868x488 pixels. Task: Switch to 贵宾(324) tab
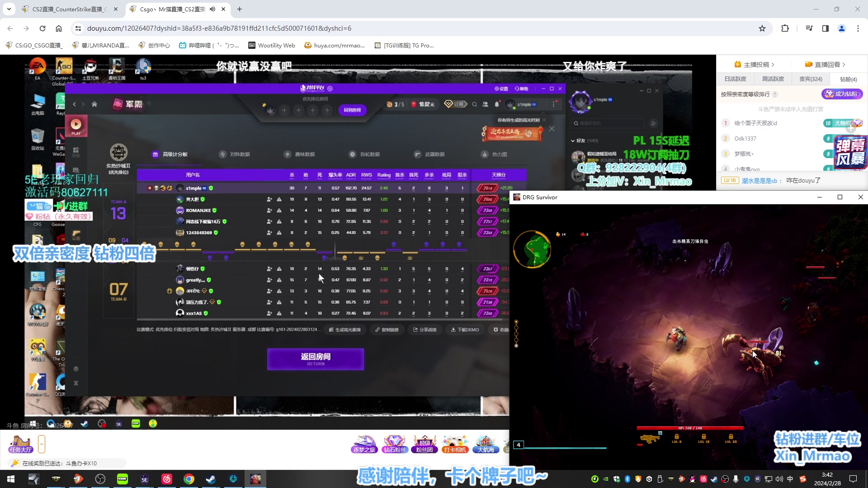pyautogui.click(x=811, y=79)
